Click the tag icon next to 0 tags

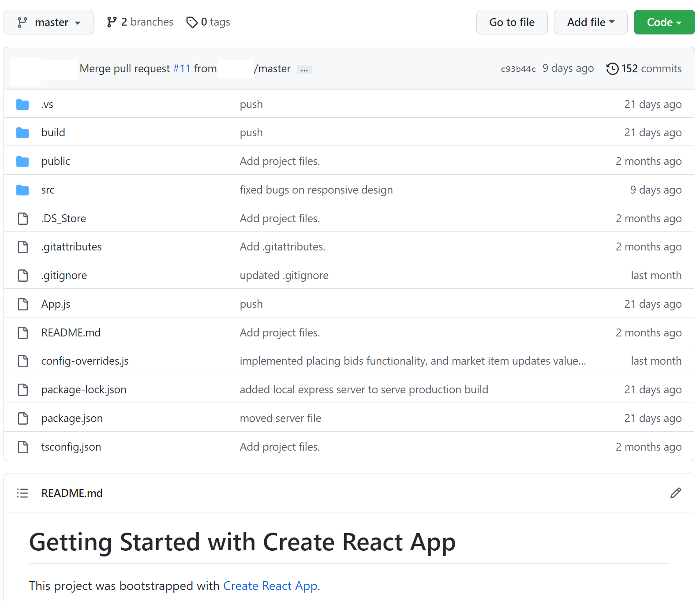pos(192,22)
